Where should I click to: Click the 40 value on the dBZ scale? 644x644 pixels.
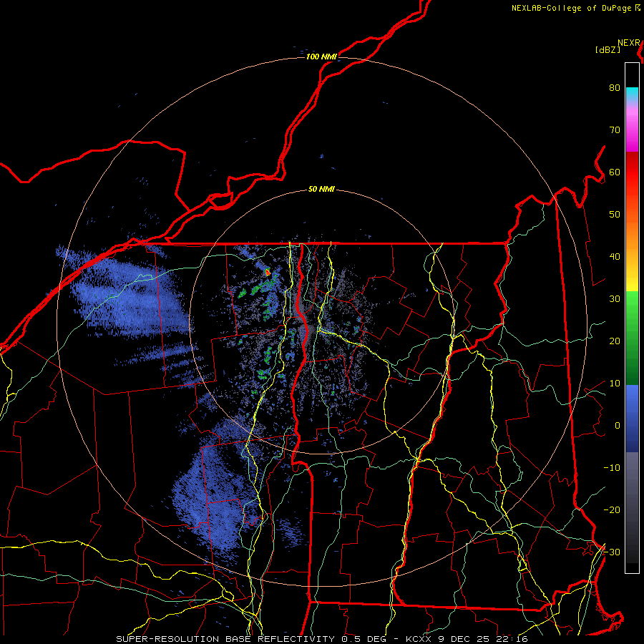[615, 257]
